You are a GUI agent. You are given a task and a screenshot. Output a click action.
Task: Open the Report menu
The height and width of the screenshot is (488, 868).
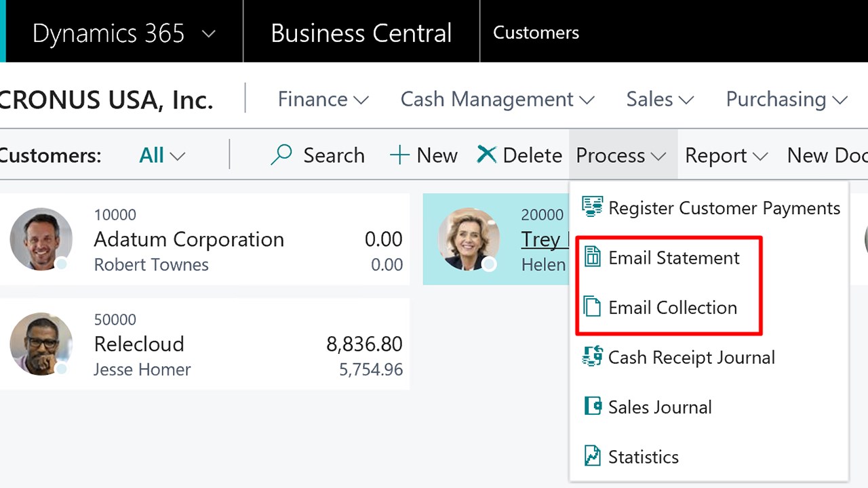click(726, 155)
